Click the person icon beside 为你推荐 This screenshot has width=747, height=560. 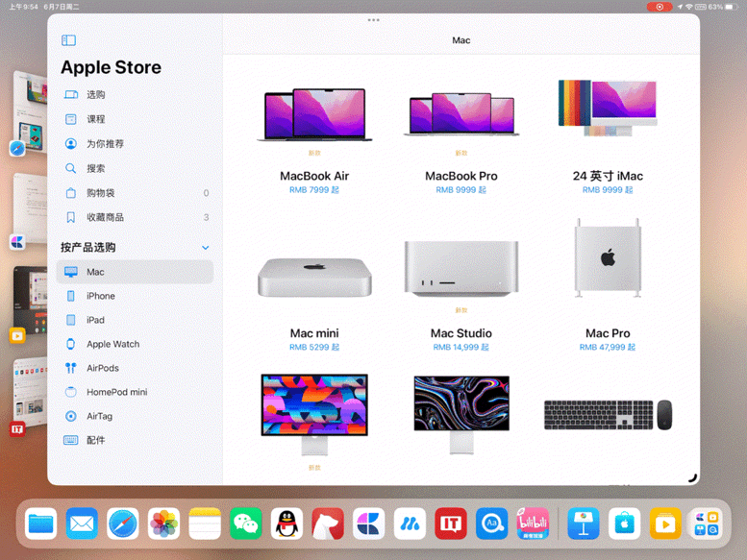coord(70,144)
